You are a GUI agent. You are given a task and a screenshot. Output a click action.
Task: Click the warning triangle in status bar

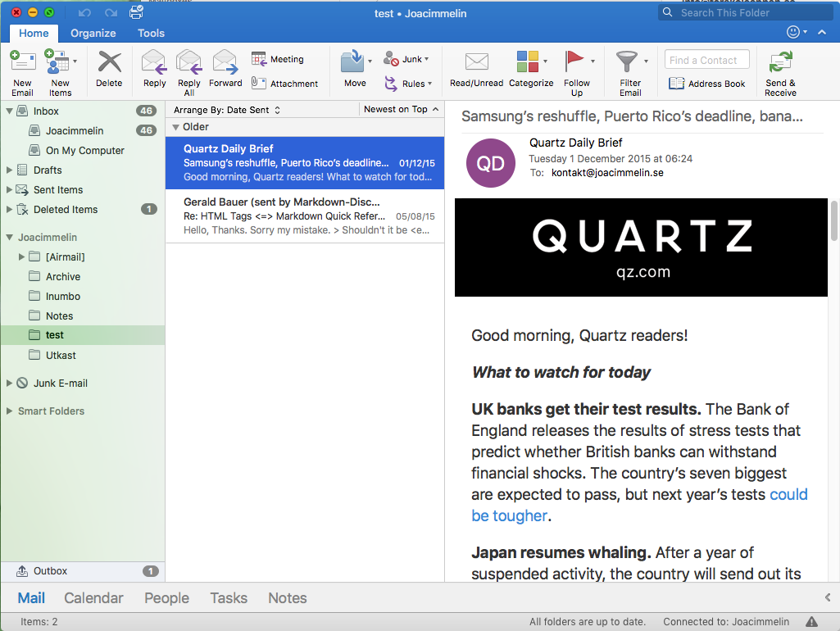click(811, 621)
